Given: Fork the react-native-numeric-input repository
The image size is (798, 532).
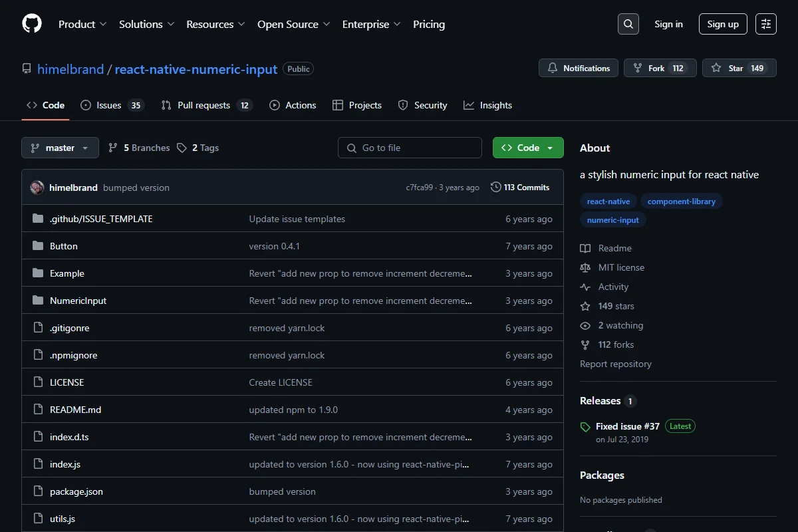Looking at the screenshot, I should tap(660, 68).
